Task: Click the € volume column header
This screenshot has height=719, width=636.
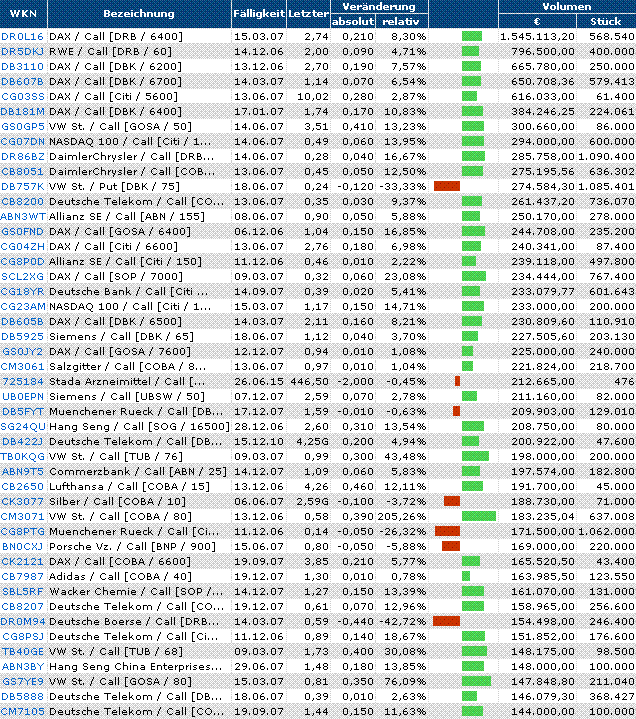Action: click(537, 22)
